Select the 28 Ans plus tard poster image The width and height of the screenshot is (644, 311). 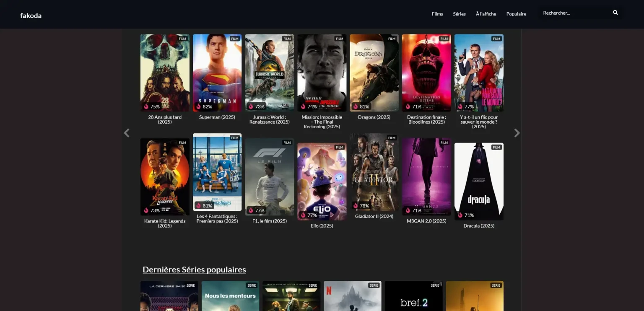coord(165,73)
